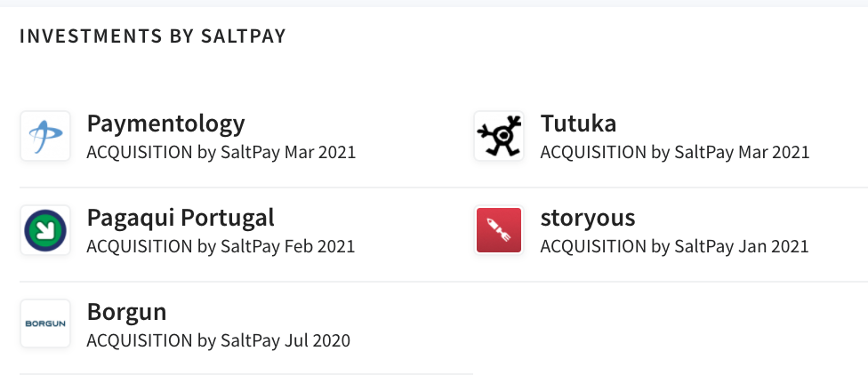Click the Jul 2020 date under Borgun

(317, 340)
